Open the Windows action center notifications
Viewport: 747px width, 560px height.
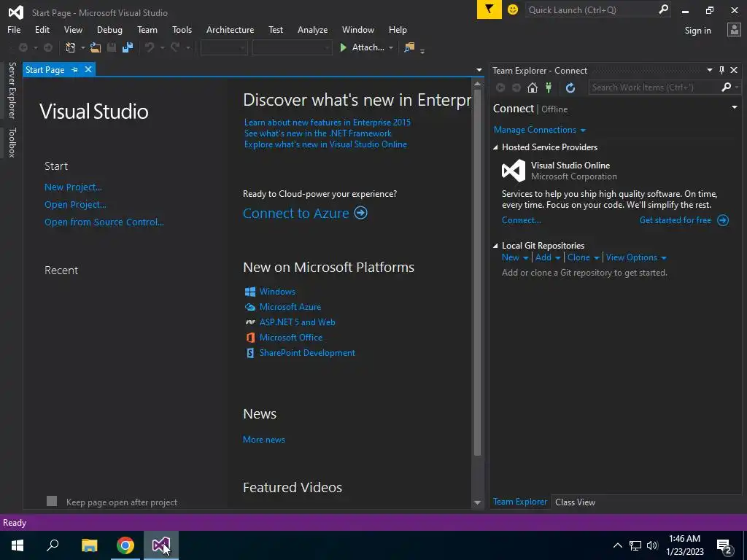(x=724, y=545)
